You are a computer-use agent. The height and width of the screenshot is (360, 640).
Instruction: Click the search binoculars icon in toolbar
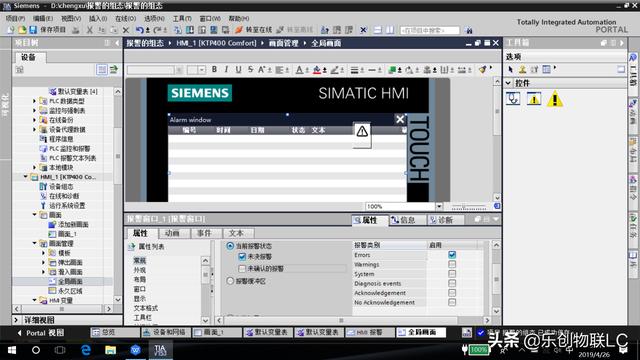click(x=469, y=30)
